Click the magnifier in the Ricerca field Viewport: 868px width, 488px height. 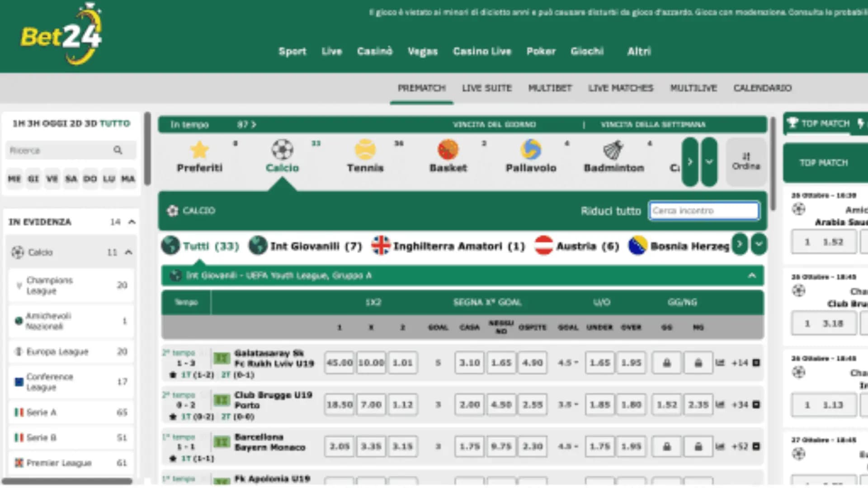click(x=119, y=150)
